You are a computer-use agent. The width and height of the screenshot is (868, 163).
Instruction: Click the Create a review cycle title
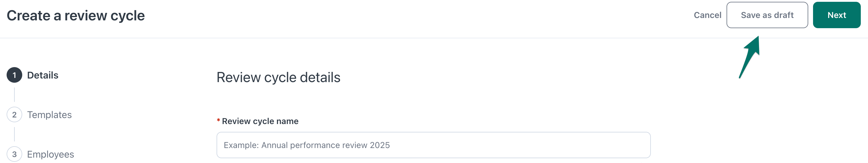76,16
